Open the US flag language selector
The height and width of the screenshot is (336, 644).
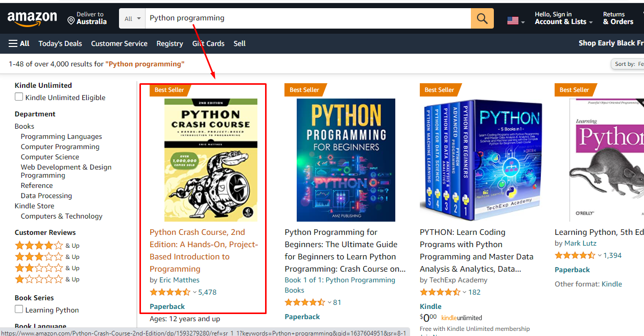coord(515,20)
